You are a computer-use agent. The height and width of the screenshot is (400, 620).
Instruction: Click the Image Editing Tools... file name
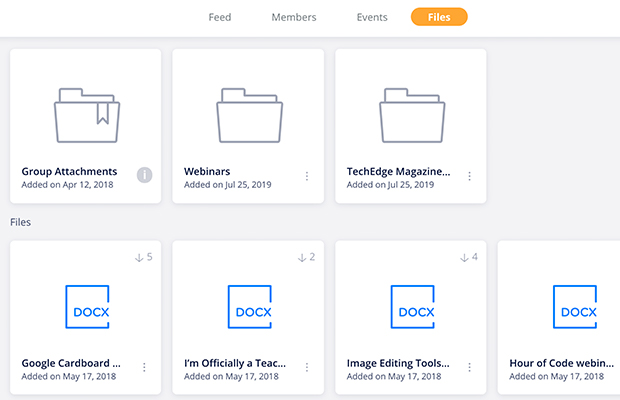click(398, 363)
